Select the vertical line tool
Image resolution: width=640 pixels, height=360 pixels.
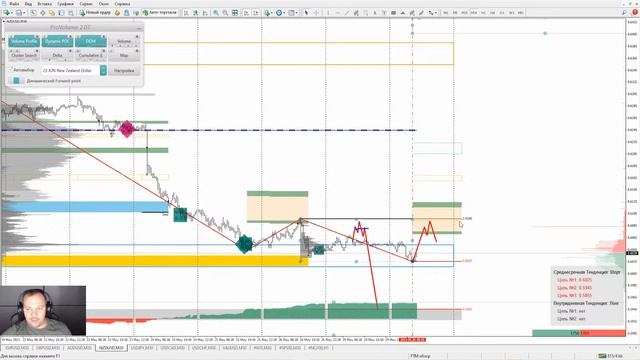click(328, 13)
